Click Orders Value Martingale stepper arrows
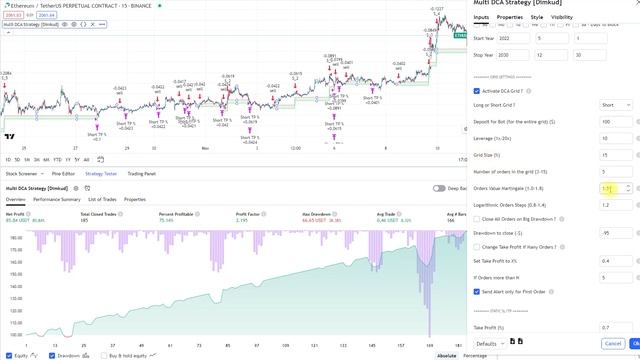This screenshot has height=360, width=640. 628,188
